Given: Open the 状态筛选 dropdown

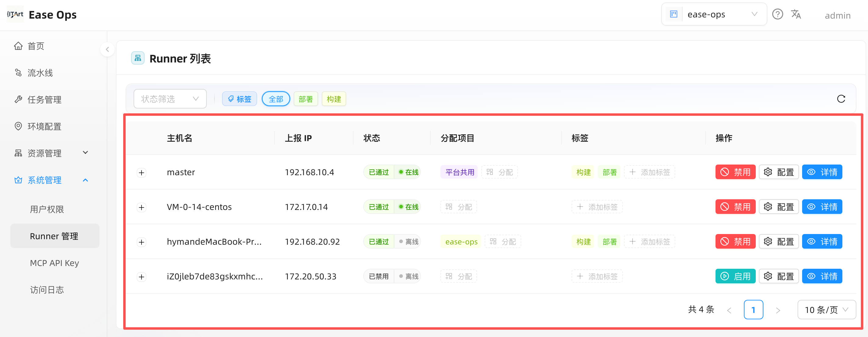Looking at the screenshot, I should pyautogui.click(x=170, y=99).
